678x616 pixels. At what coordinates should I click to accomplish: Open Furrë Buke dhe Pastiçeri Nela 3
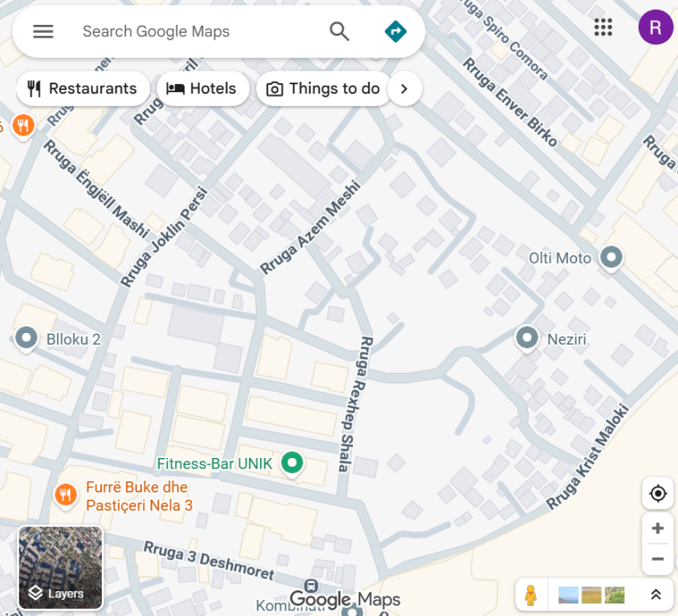(x=65, y=495)
